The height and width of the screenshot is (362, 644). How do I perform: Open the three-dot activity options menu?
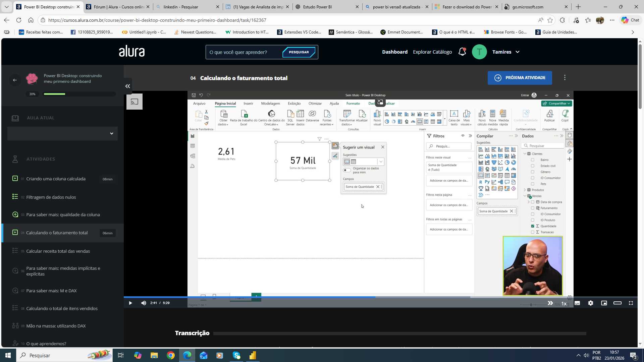tap(565, 78)
